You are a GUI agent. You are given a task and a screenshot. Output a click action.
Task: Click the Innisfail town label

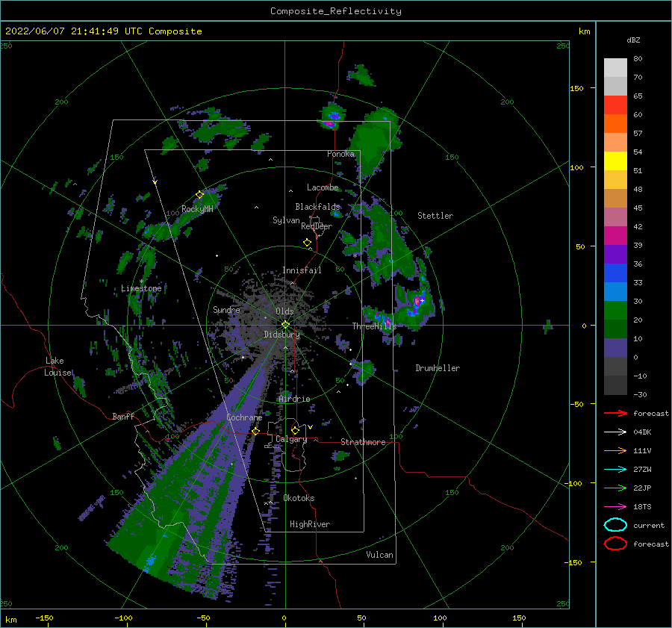tap(302, 270)
